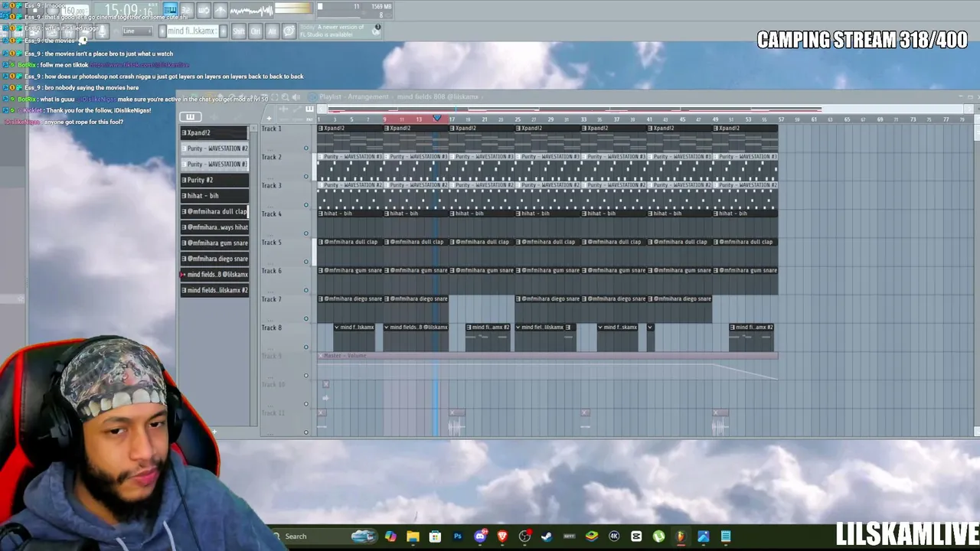Select the Purity - WAVESTATION #3 pattern in the picker

click(x=214, y=164)
